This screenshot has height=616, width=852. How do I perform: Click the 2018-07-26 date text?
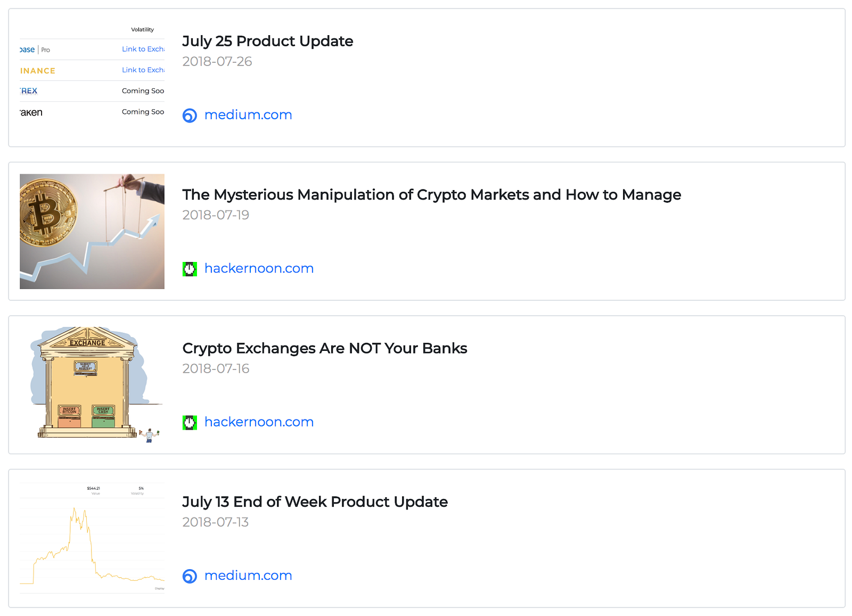tap(217, 62)
